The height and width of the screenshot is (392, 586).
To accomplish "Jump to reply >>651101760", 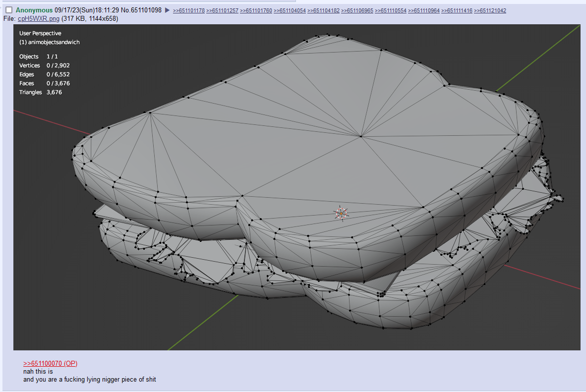I will (256, 11).
